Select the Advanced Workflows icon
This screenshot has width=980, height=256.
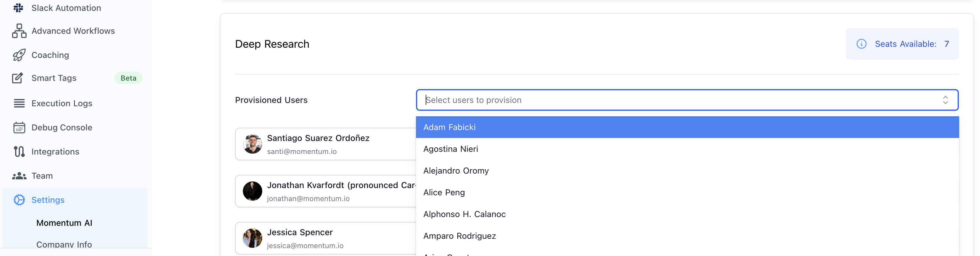point(18,31)
